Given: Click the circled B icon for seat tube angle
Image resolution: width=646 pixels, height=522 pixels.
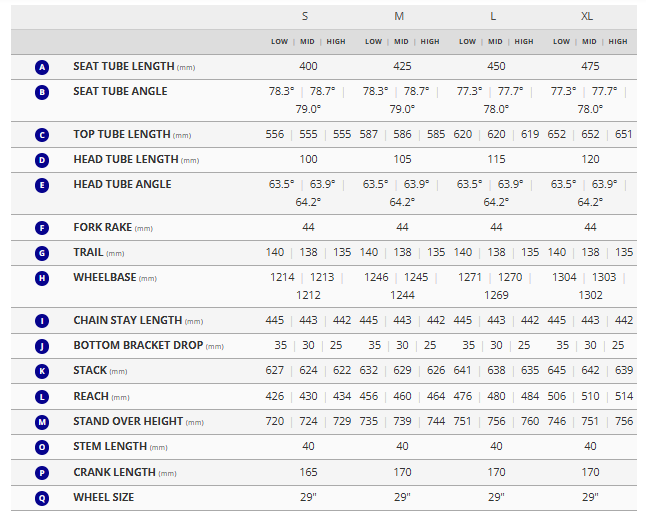Looking at the screenshot, I should (x=42, y=92).
